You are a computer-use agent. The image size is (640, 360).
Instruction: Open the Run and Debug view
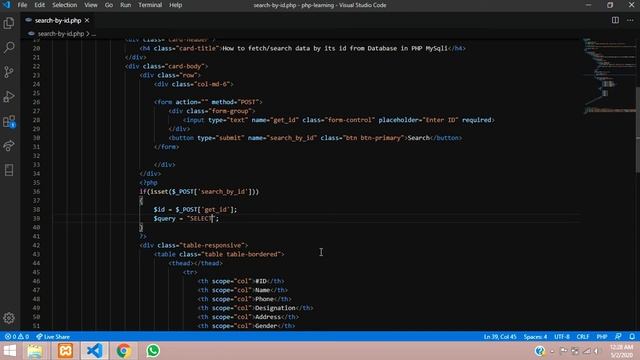(9, 96)
